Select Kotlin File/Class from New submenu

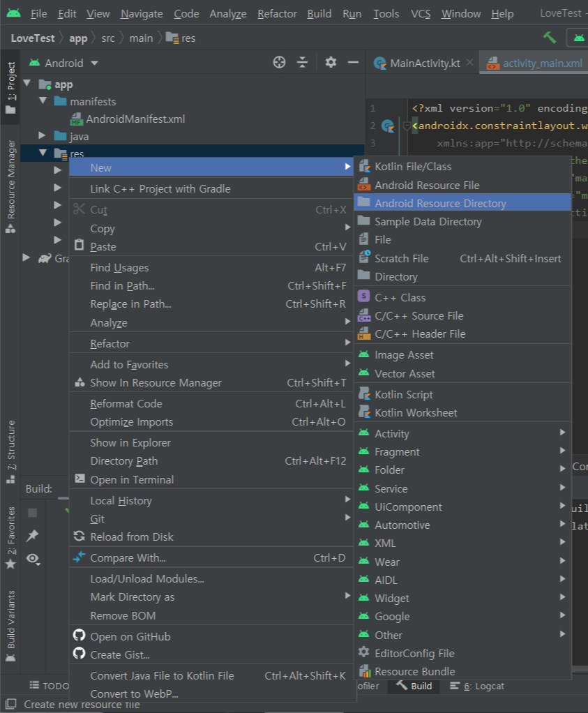462,167
